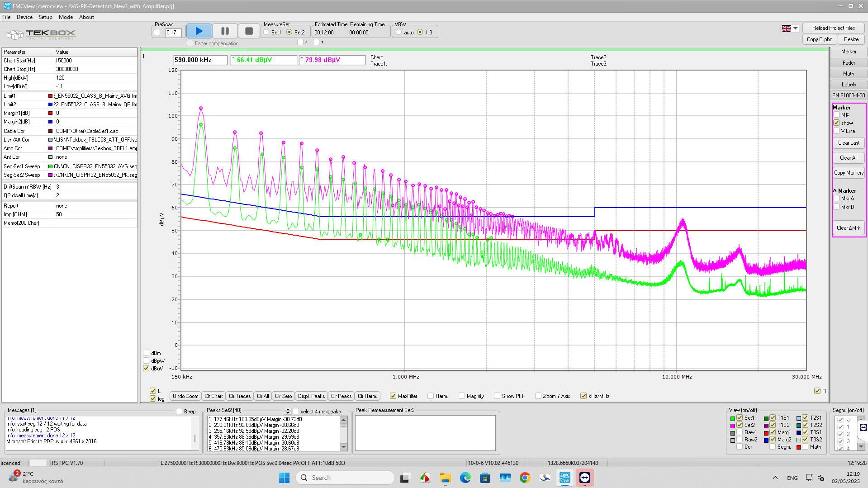Screen dimensions: 868x488
Task: Click the Limit1 red color swatch
Action: click(50, 96)
